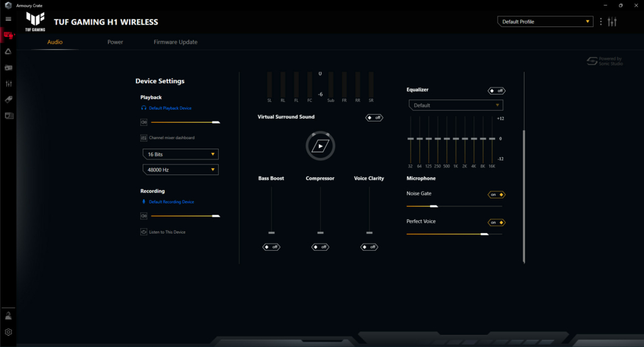Switch to the Firmware Update tab
This screenshot has width=644, height=347.
(x=175, y=42)
